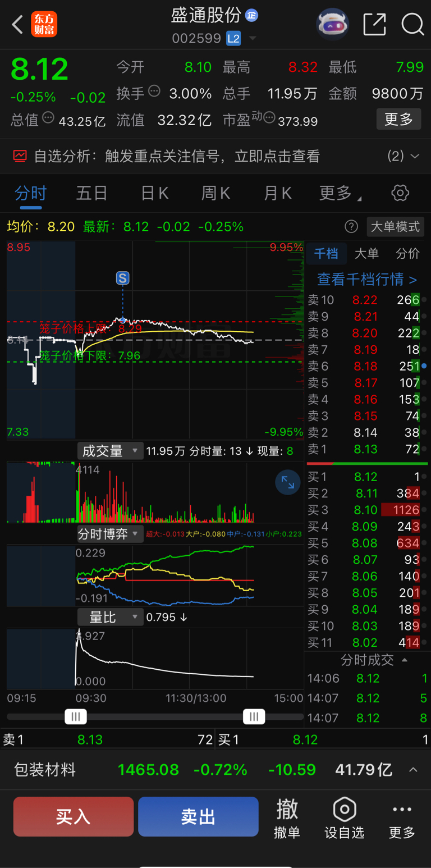Open 查看千档行情 link
The image size is (431, 868).
(x=367, y=279)
